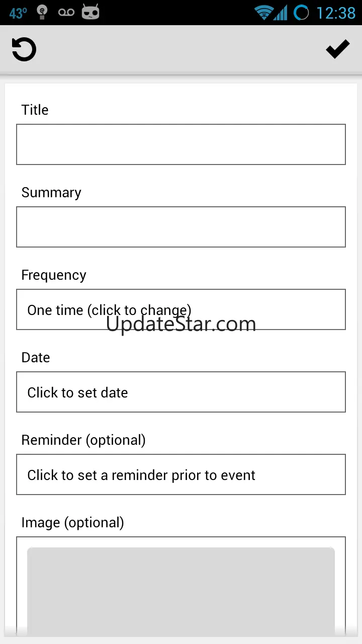Tap the 'Reminder (optional)' label
The image size is (362, 644).
[83, 440]
